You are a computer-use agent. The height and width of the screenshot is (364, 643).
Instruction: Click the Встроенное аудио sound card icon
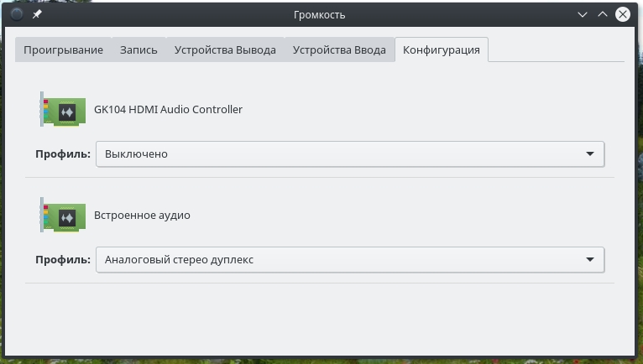[x=63, y=215]
